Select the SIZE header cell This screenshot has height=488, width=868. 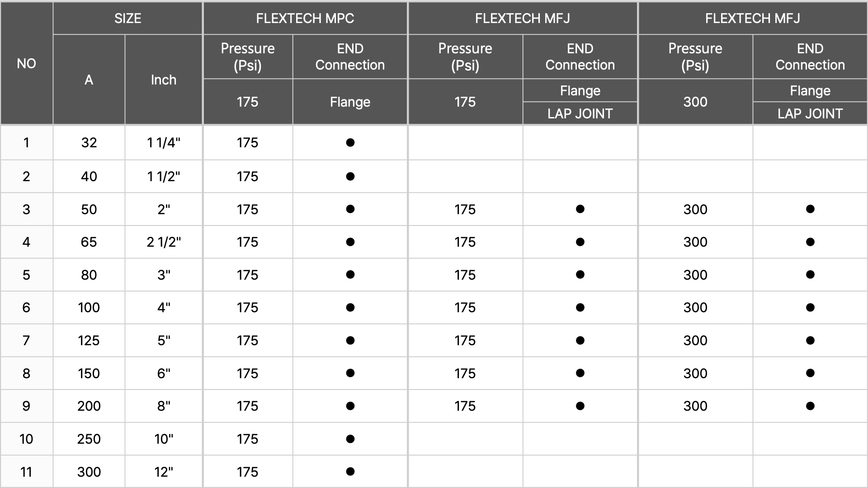click(x=127, y=18)
